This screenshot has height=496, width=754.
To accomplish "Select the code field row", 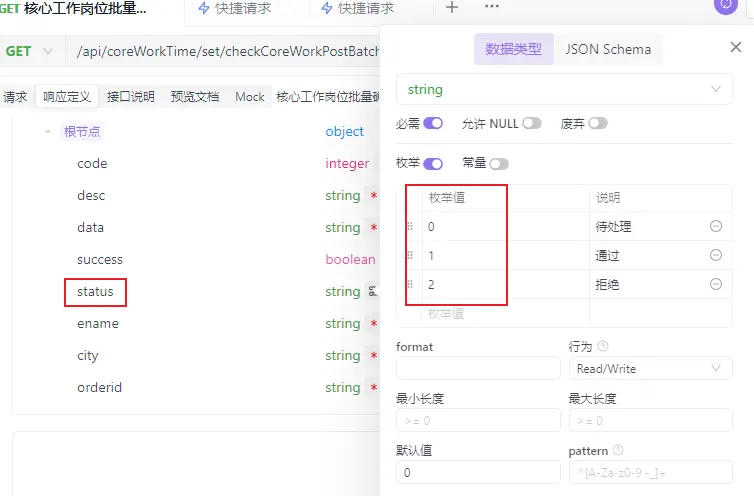I will point(92,164).
